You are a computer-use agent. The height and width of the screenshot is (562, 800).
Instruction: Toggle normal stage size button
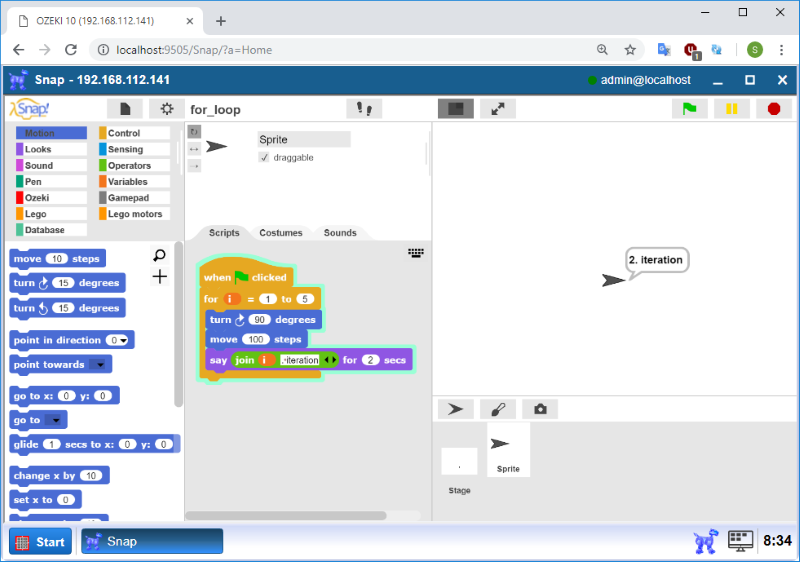click(456, 109)
